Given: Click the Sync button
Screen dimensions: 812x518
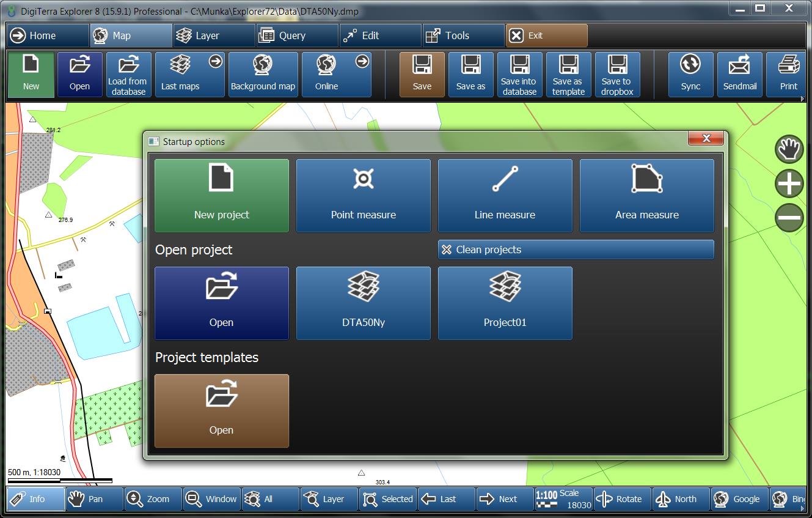Looking at the screenshot, I should tap(691, 75).
